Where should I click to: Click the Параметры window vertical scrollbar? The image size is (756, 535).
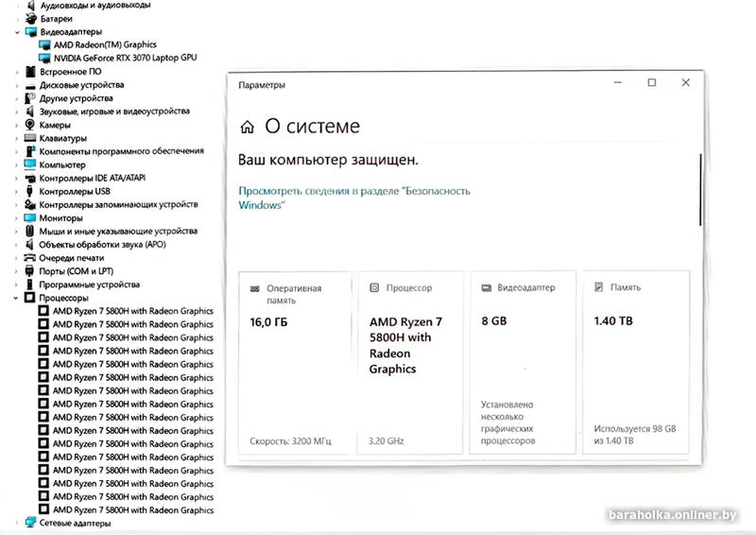tap(700, 190)
